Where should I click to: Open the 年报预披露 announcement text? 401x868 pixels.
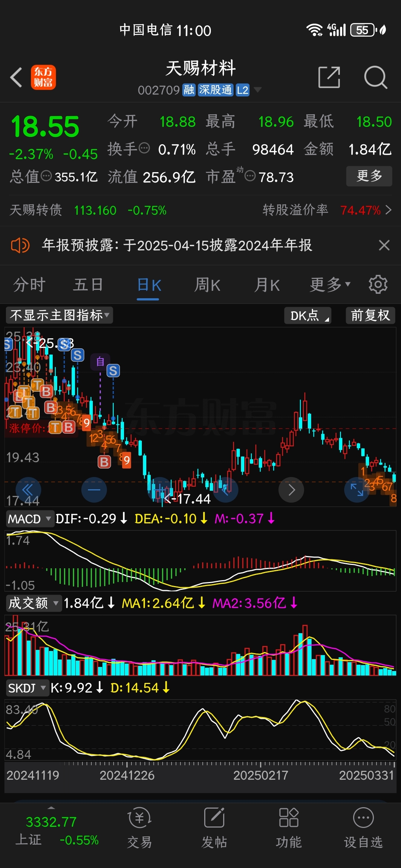coord(177,245)
